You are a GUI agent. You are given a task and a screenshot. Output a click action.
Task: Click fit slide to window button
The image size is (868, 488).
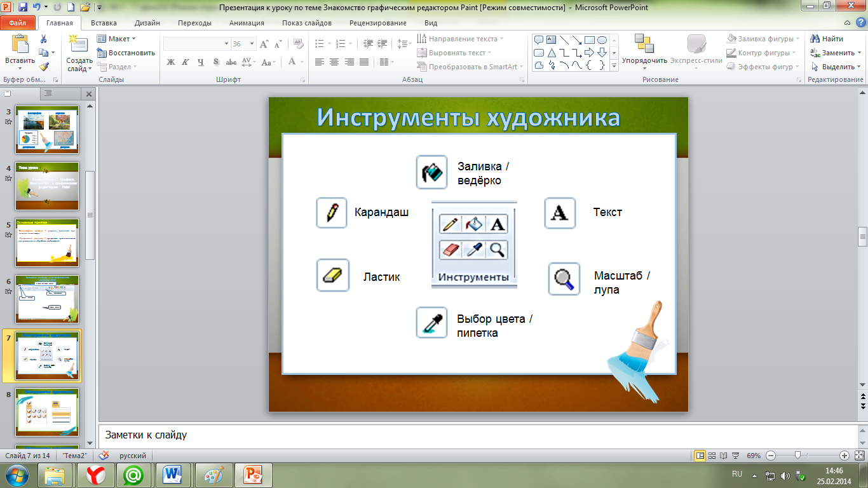[x=858, y=456]
